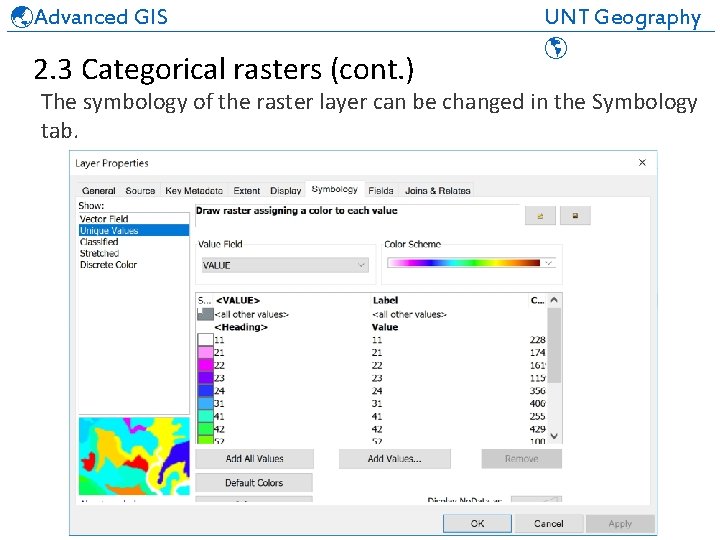Click the globe icon under UNT Geography
The image size is (720, 540).
(556, 48)
